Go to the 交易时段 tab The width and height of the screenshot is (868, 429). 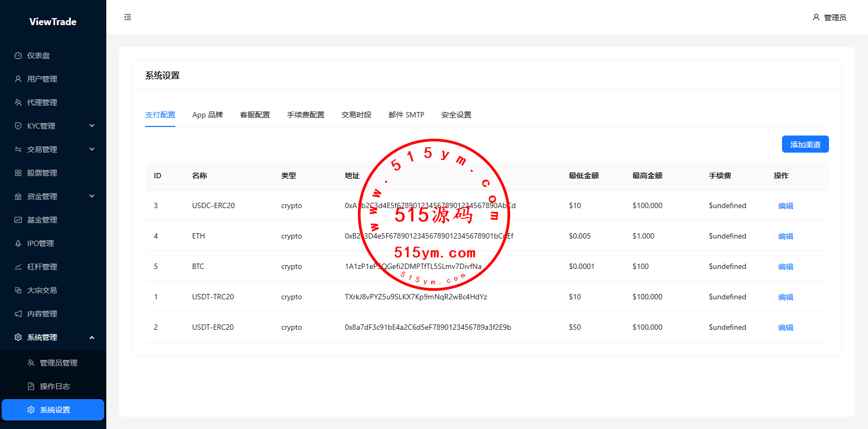point(356,115)
